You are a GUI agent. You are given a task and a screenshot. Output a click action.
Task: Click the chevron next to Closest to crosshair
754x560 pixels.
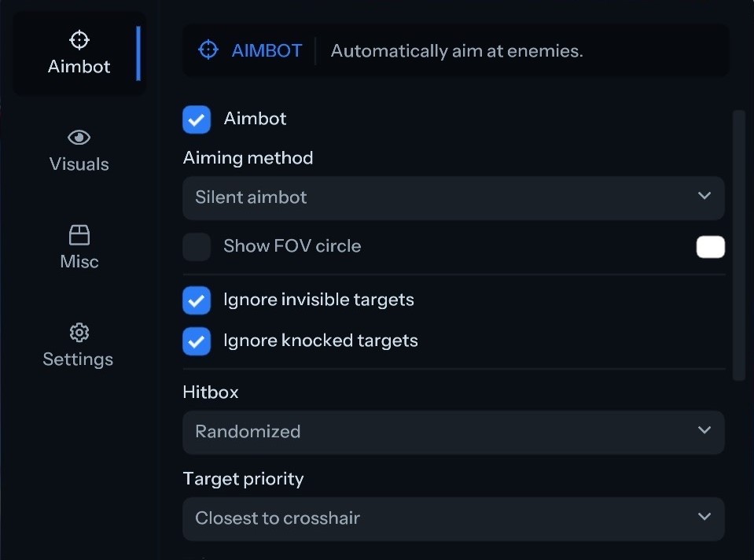click(x=704, y=517)
